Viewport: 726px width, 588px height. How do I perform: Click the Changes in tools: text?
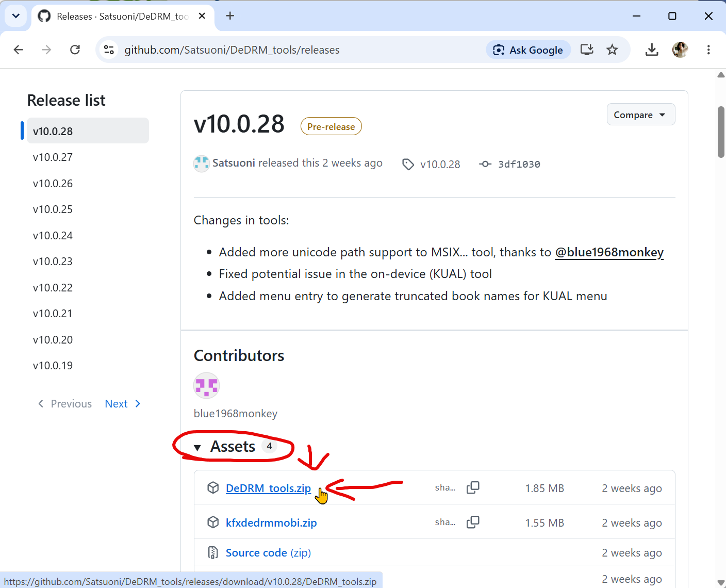click(241, 220)
